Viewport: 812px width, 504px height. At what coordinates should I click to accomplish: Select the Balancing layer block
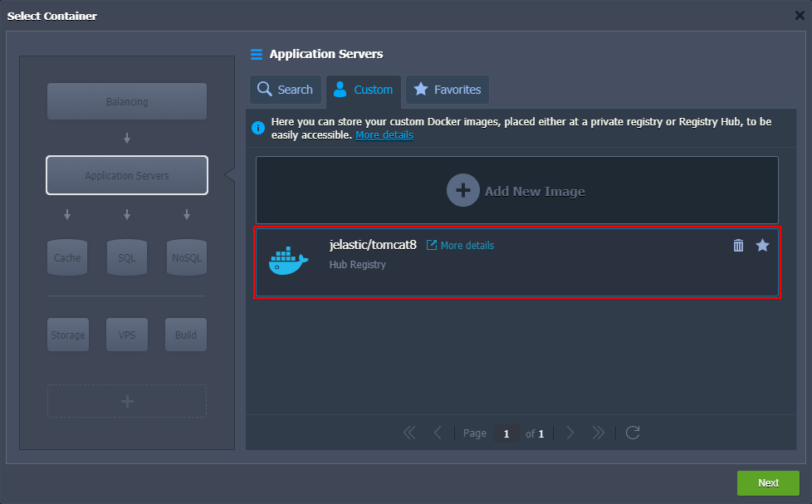127,101
